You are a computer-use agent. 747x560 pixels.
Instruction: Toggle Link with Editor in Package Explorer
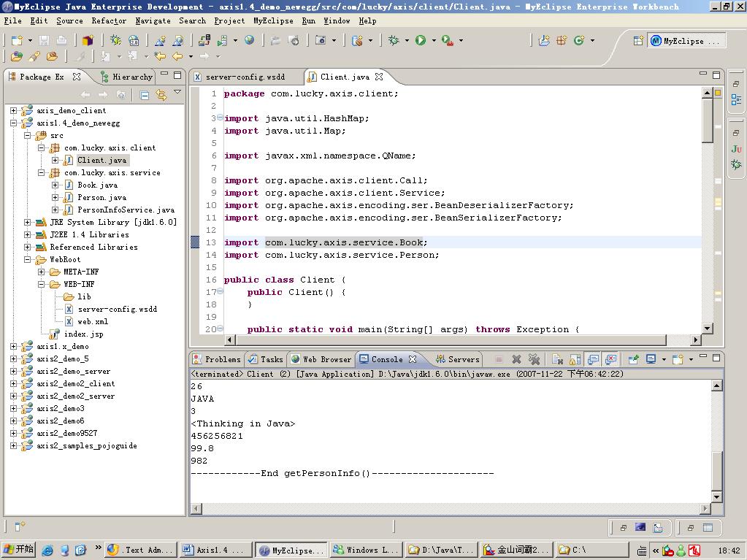[161, 95]
